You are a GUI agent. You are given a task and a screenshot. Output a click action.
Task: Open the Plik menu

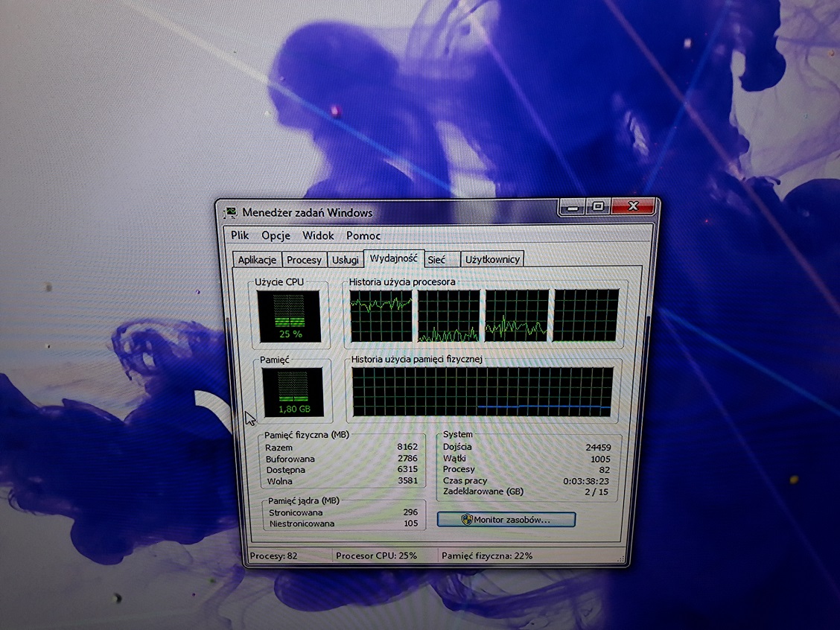(x=240, y=235)
